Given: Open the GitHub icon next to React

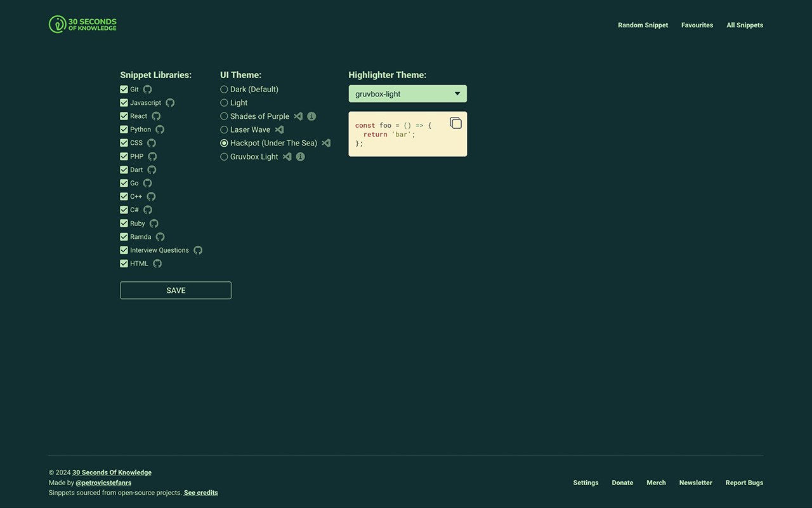Looking at the screenshot, I should (156, 116).
